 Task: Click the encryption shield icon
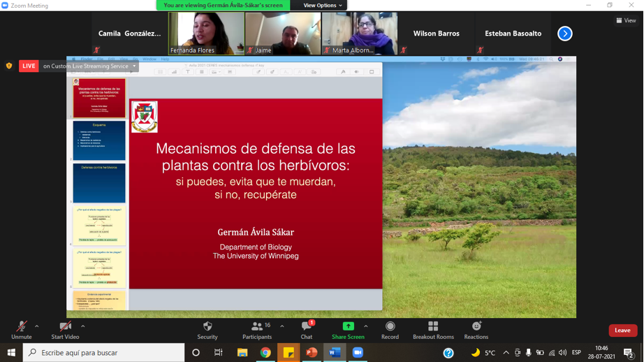9,66
